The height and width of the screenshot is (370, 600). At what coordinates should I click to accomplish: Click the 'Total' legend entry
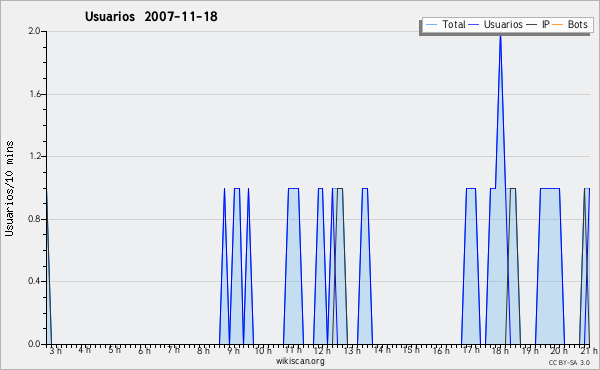click(446, 24)
